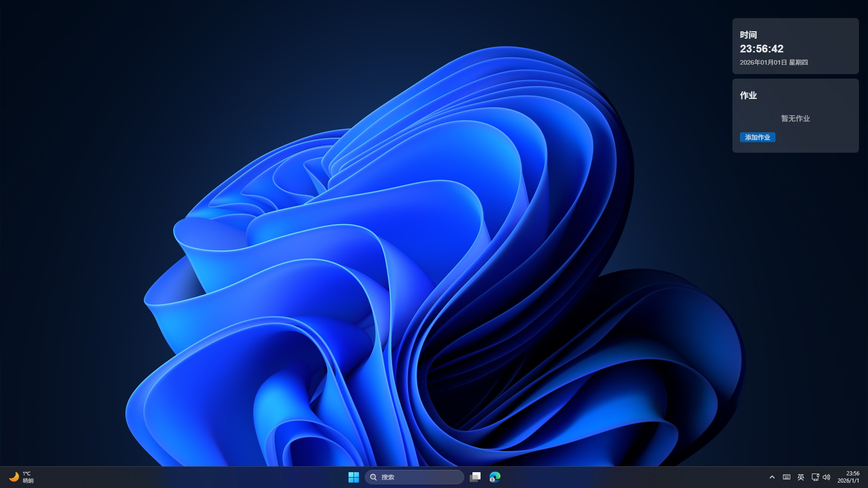Open the weather widget showing 1°C
The width and height of the screenshot is (868, 488).
(x=21, y=477)
